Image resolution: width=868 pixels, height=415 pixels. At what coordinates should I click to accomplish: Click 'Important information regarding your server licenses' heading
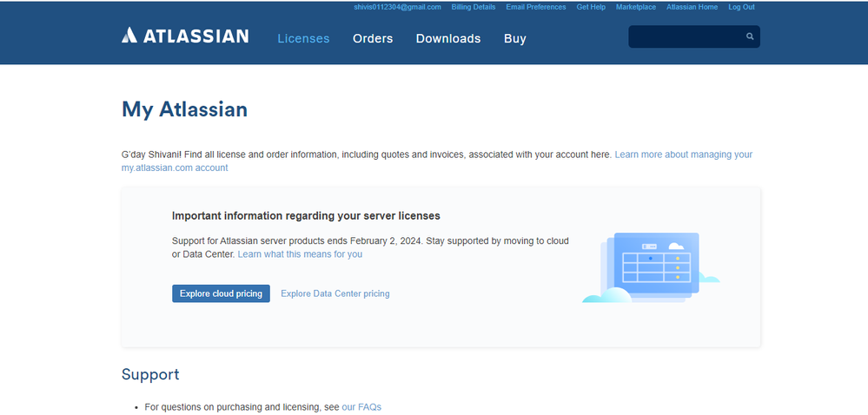tap(306, 216)
